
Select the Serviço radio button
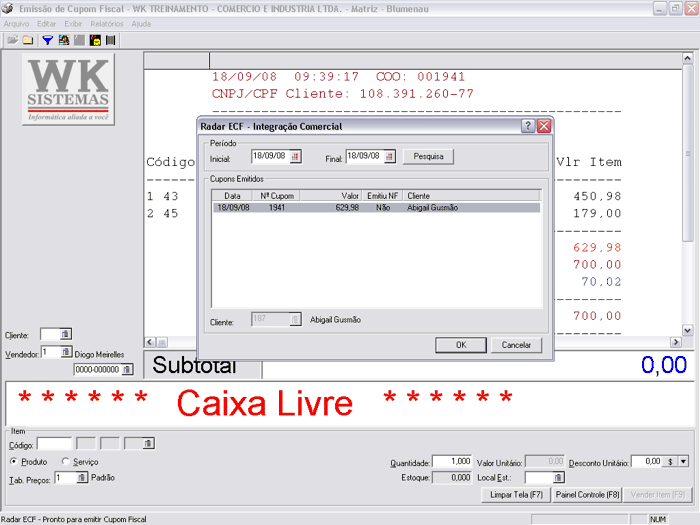[66, 462]
